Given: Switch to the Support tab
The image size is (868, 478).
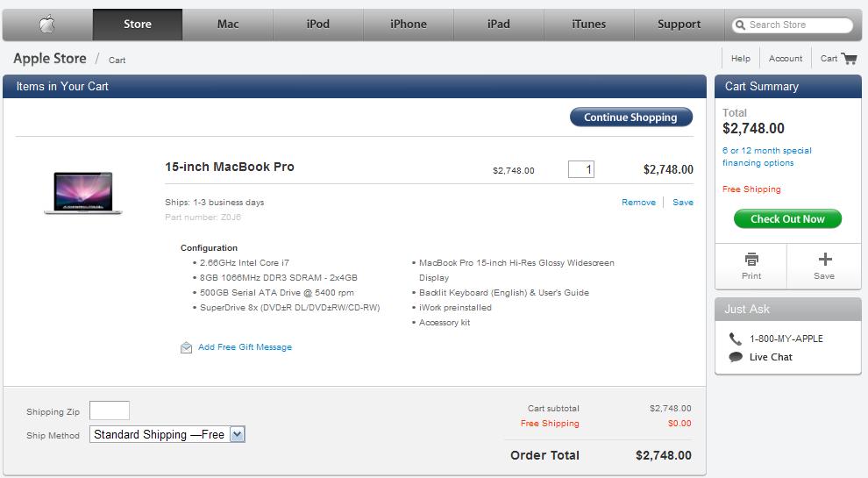Looking at the screenshot, I should point(679,25).
